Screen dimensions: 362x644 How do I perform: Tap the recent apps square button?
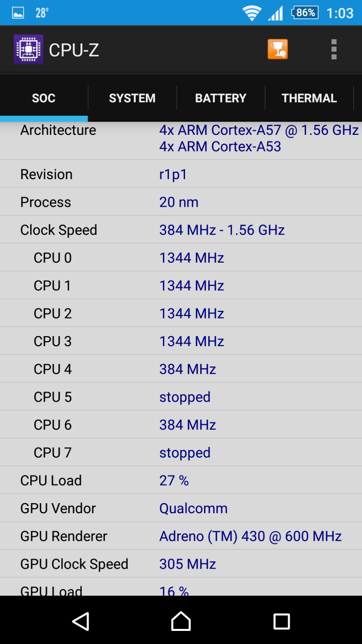coord(282,621)
